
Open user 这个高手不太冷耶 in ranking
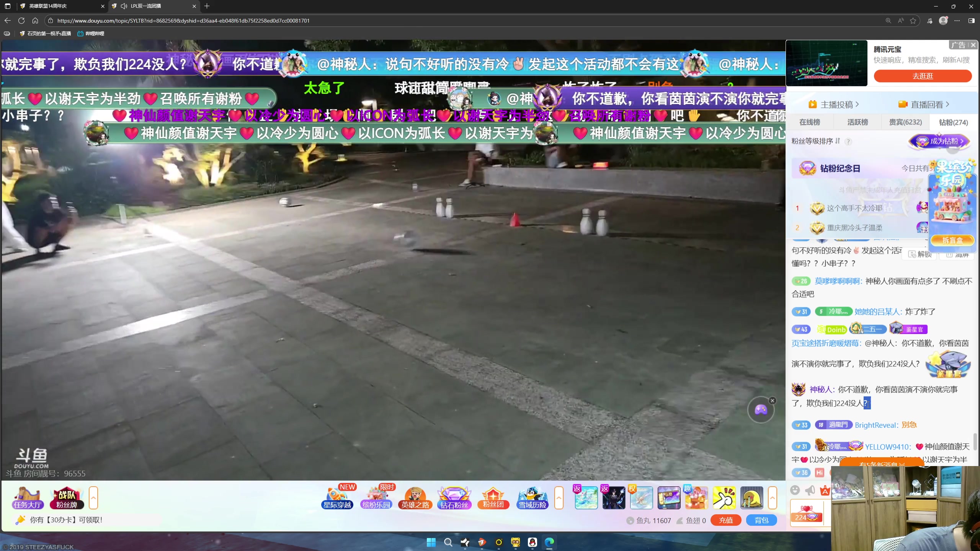point(854,208)
